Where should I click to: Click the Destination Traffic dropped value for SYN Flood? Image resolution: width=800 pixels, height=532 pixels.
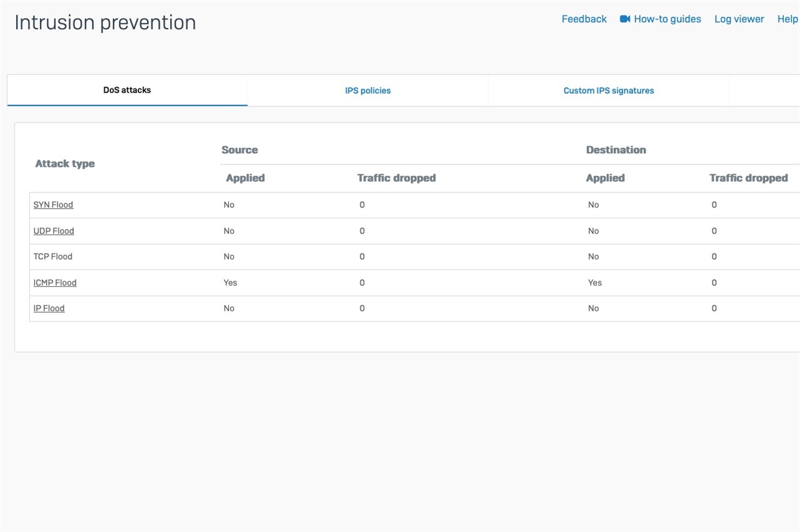[714, 205]
